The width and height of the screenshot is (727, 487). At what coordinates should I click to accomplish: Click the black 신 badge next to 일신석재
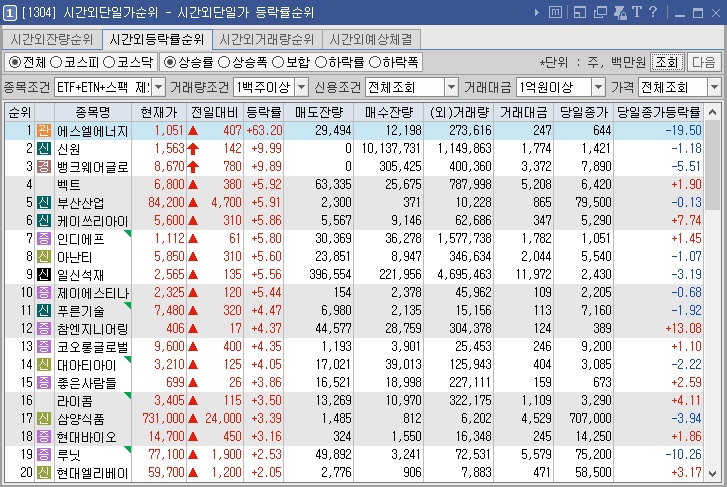(x=44, y=275)
